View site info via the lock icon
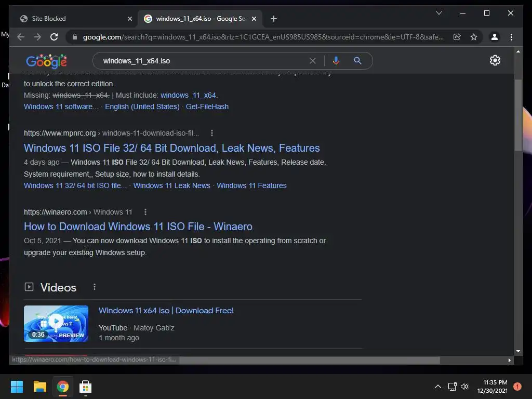Screen dimensions: 532x399 [75, 37]
